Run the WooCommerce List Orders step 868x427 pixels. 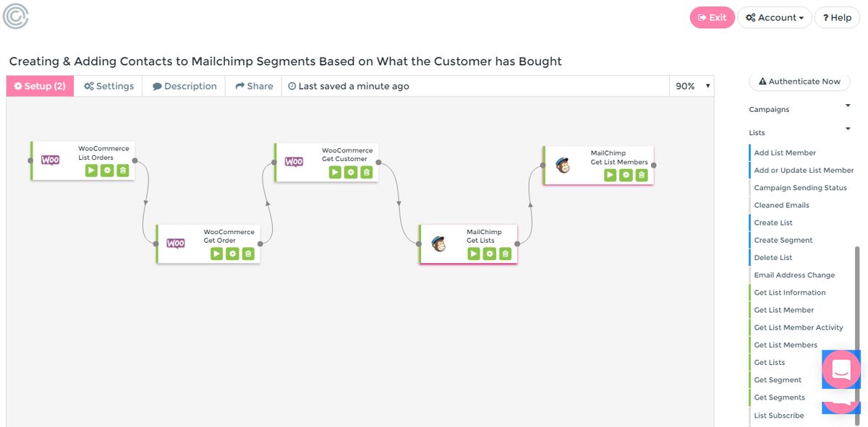click(x=90, y=170)
